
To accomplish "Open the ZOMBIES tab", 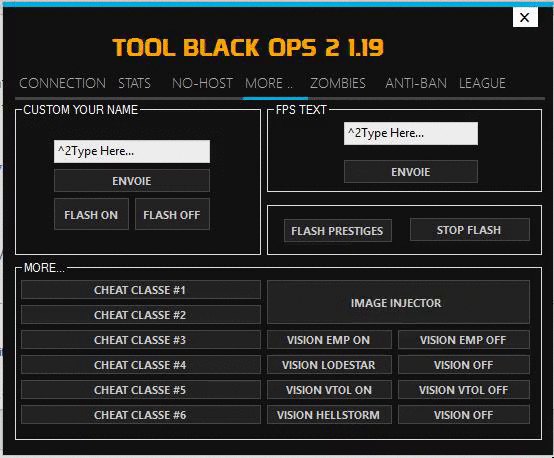I will (x=338, y=83).
